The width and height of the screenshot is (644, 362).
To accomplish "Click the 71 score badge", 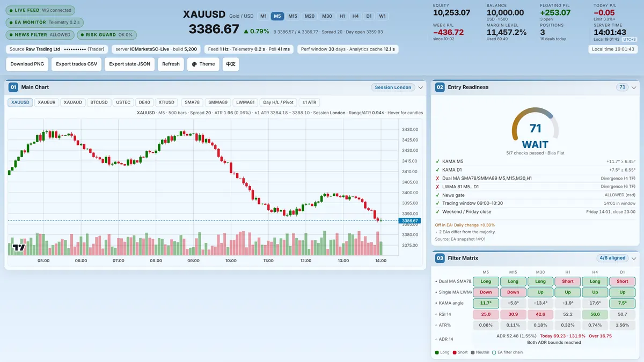I will point(623,87).
